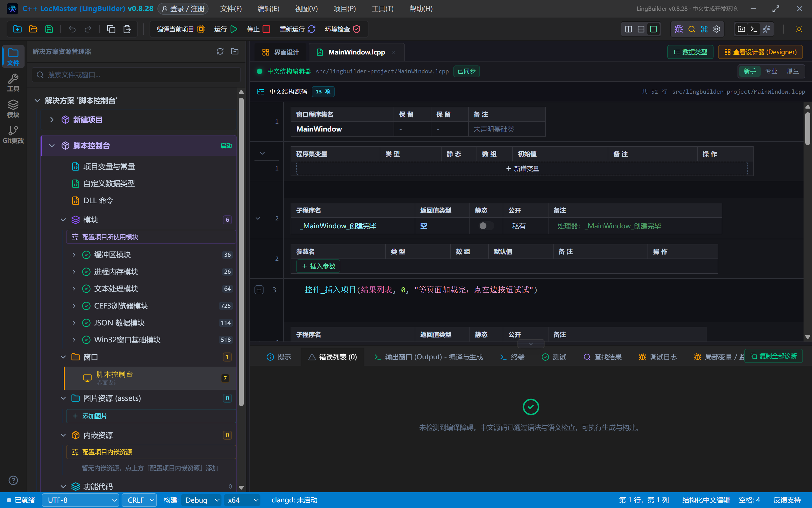Refresh the solution explorer
The width and height of the screenshot is (812, 508).
pyautogui.click(x=220, y=51)
